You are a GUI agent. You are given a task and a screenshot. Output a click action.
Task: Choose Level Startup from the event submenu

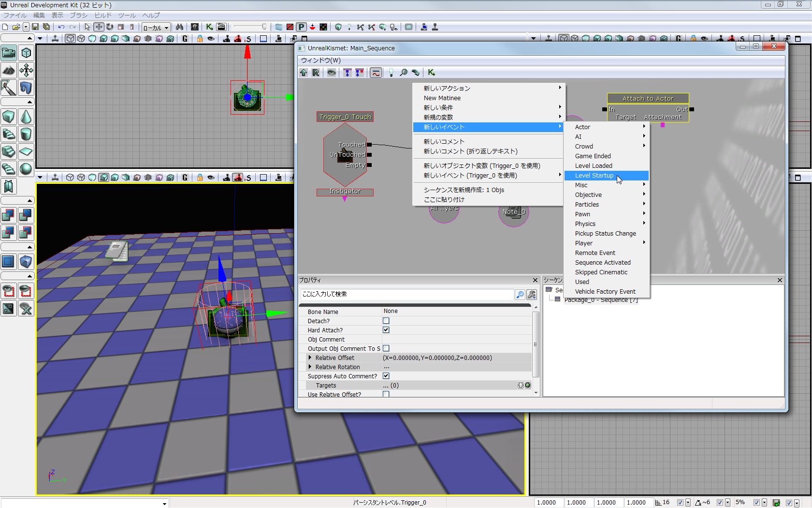(594, 175)
